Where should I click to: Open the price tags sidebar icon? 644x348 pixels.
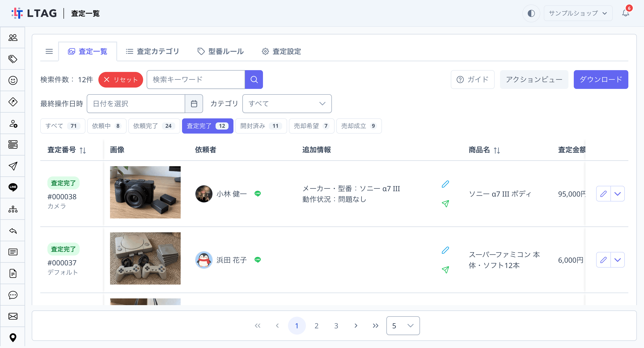click(13, 59)
